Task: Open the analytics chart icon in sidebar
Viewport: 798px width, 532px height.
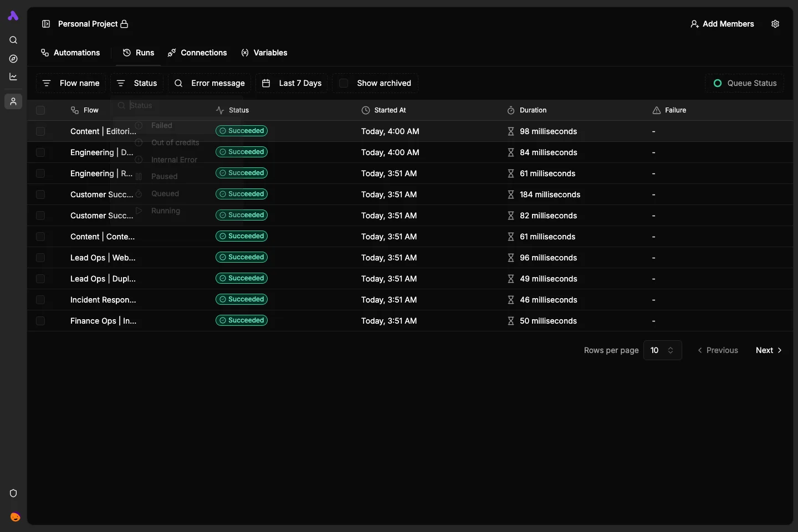Action: coord(13,77)
